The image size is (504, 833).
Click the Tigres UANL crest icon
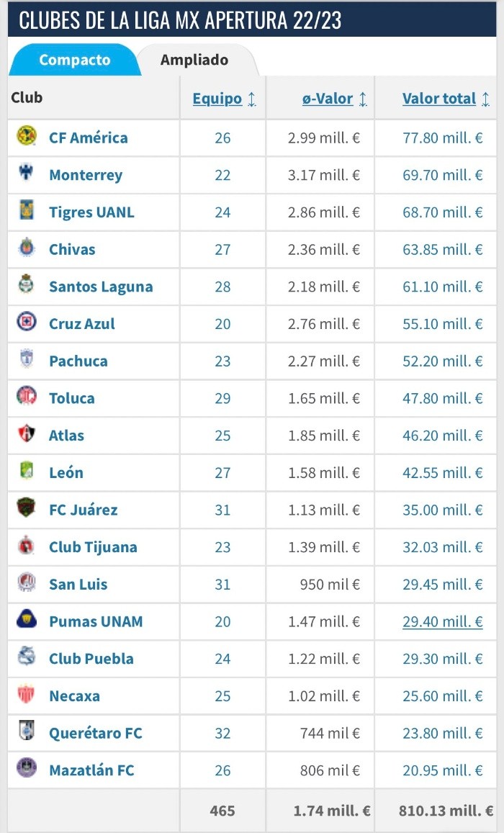pos(27,211)
